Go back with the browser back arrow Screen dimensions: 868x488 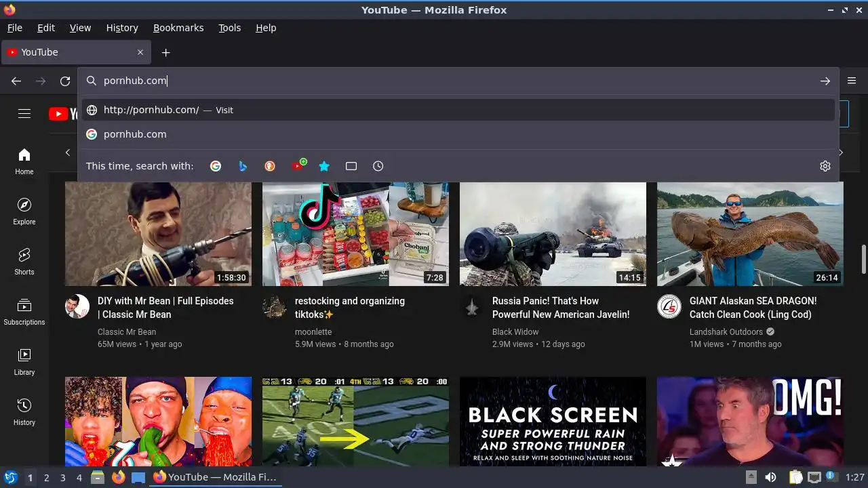point(16,81)
